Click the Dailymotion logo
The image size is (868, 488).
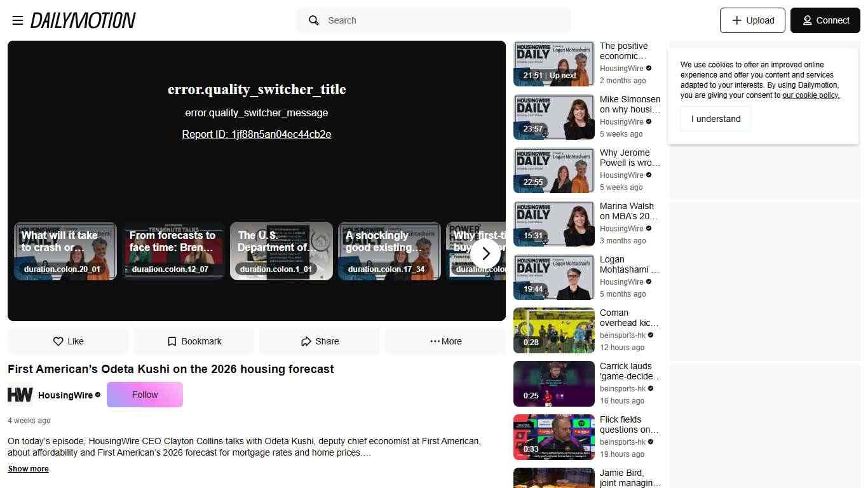tap(83, 20)
